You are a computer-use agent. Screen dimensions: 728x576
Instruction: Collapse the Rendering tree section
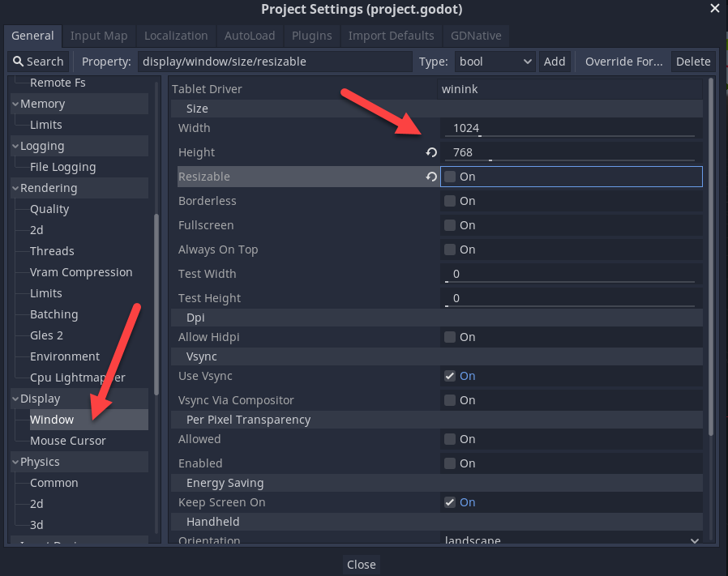(x=15, y=188)
